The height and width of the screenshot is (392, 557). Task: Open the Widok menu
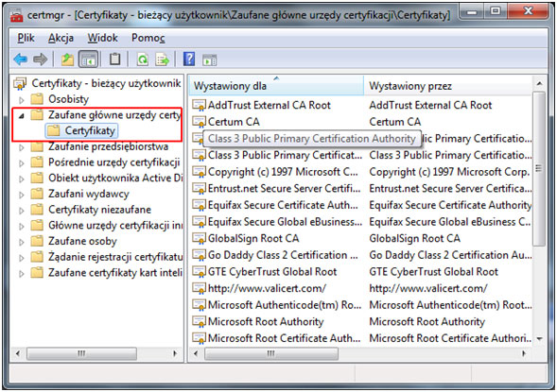point(103,38)
